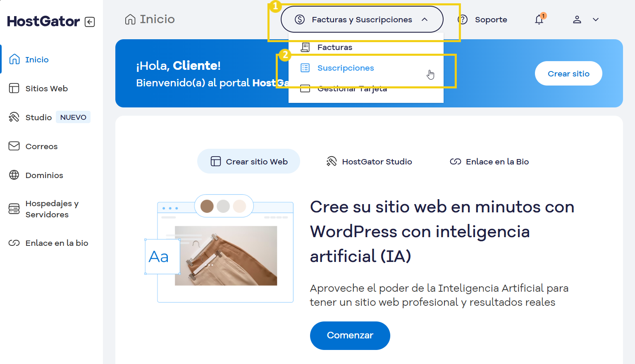This screenshot has height=364, width=635.
Task: Open notifications bell
Action: 539,19
